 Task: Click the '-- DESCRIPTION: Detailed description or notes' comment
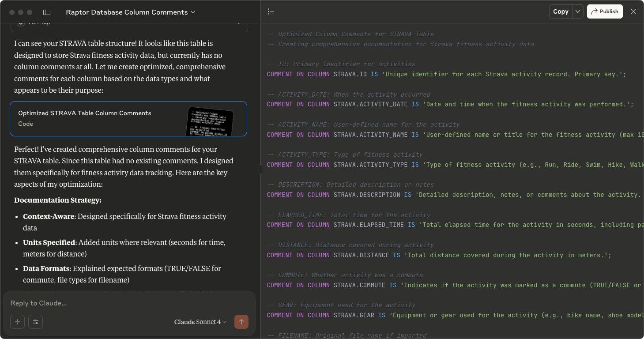350,185
